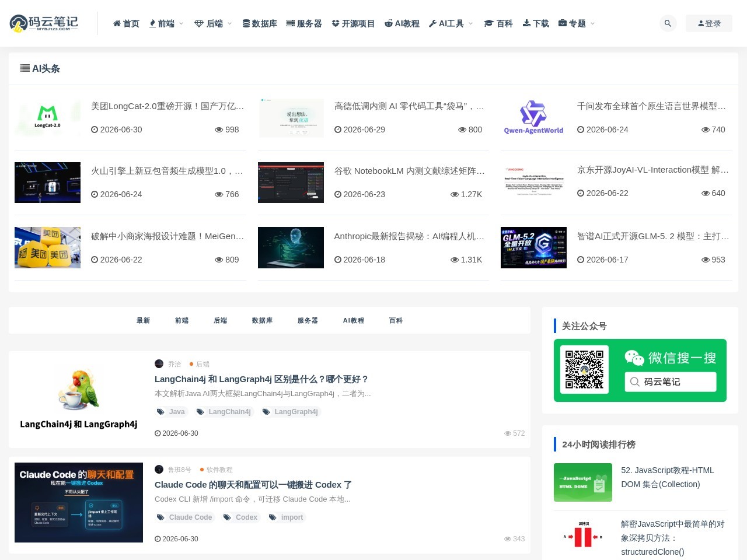747x560 pixels.
Task: Open the Qwen-AgentWorld thumbnail
Action: pyautogui.click(x=533, y=118)
